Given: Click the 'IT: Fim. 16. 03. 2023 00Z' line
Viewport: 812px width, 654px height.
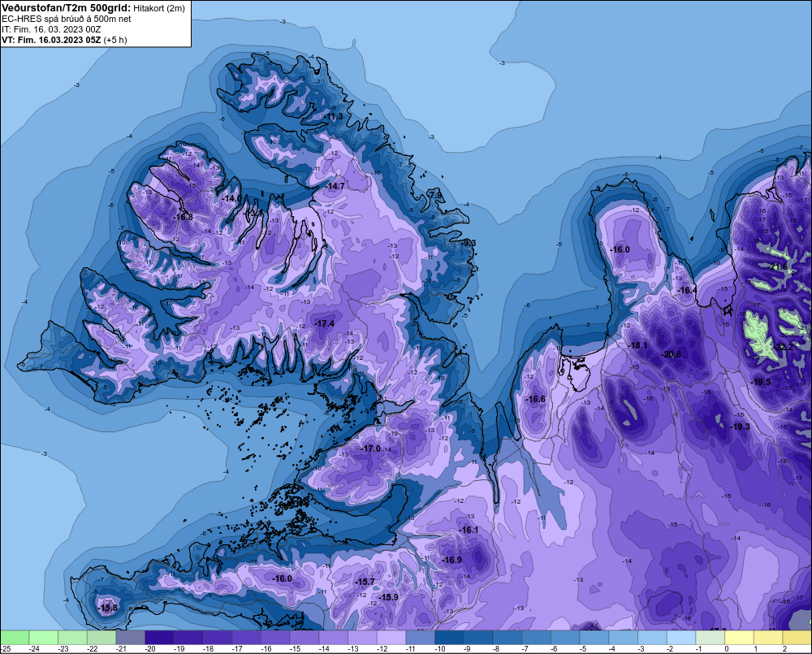Looking at the screenshot, I should pyautogui.click(x=51, y=29).
